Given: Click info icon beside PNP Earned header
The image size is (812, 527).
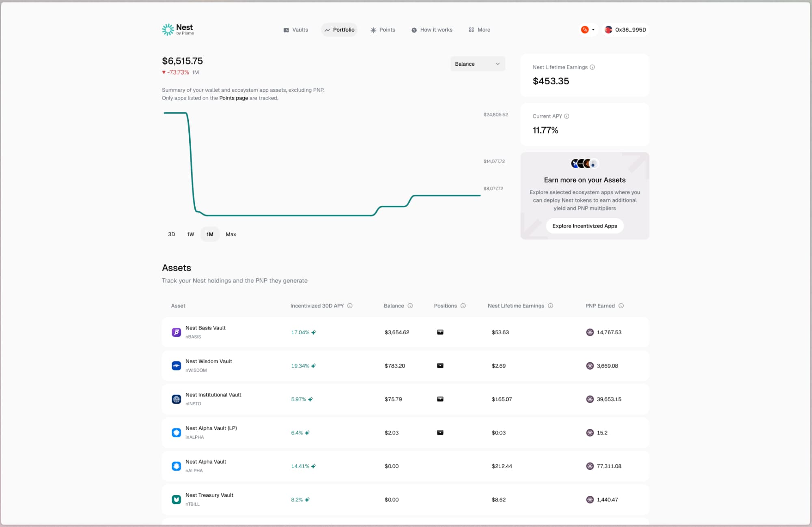Looking at the screenshot, I should point(621,306).
